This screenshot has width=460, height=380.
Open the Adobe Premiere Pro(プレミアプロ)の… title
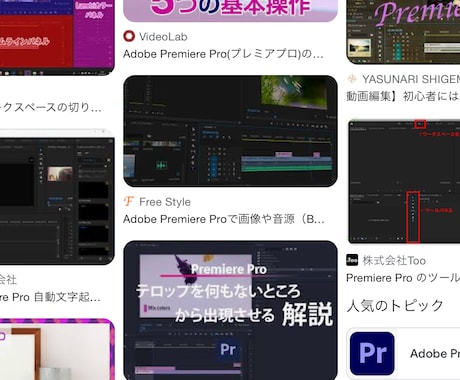tap(223, 54)
